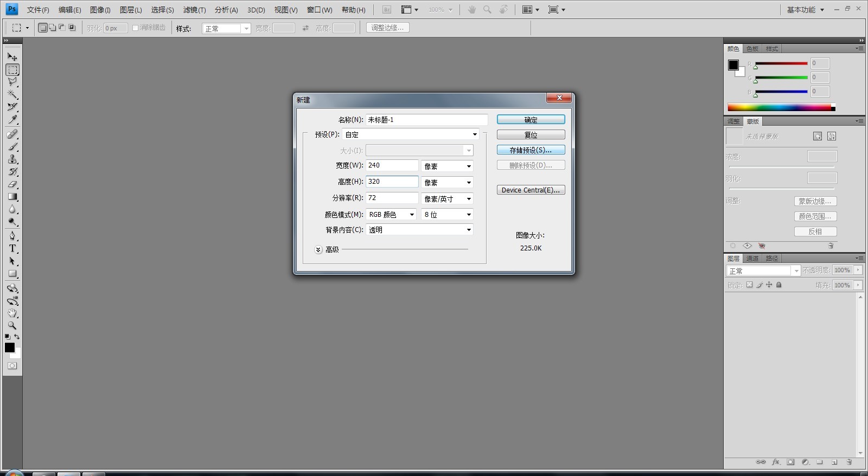Open the Filter menu
868x476 pixels.
click(x=194, y=10)
